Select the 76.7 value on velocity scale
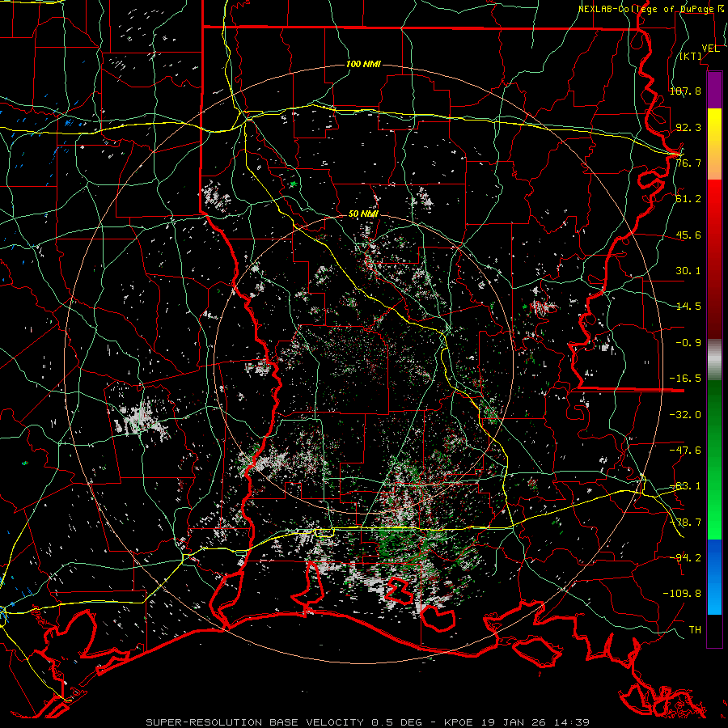The image size is (728, 728). point(688,163)
